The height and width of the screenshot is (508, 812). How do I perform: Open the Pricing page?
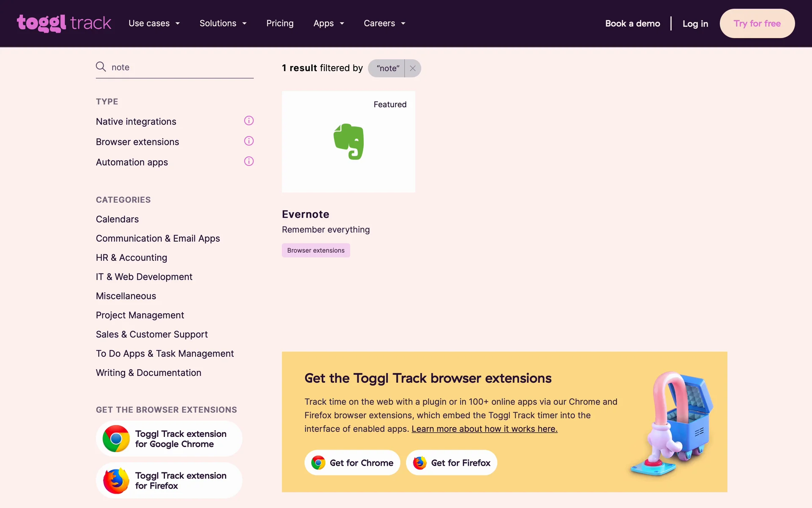pos(280,23)
